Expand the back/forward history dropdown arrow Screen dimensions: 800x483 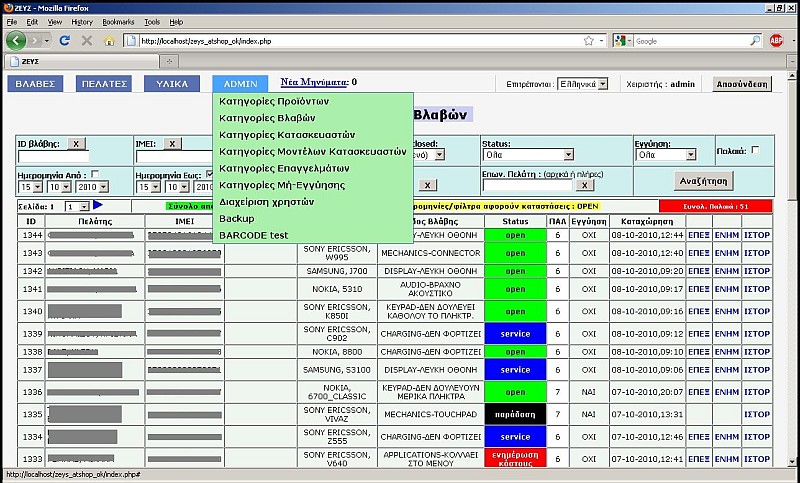(47, 40)
